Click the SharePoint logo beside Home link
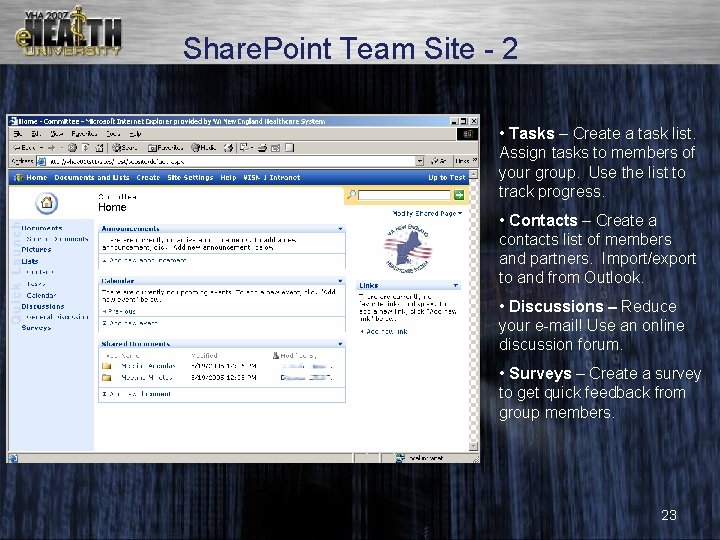 coord(18,178)
